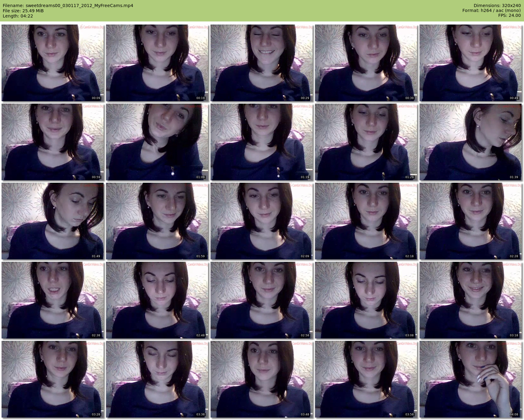
Task: Click the 00:29 video frame
Action: (x=262, y=63)
